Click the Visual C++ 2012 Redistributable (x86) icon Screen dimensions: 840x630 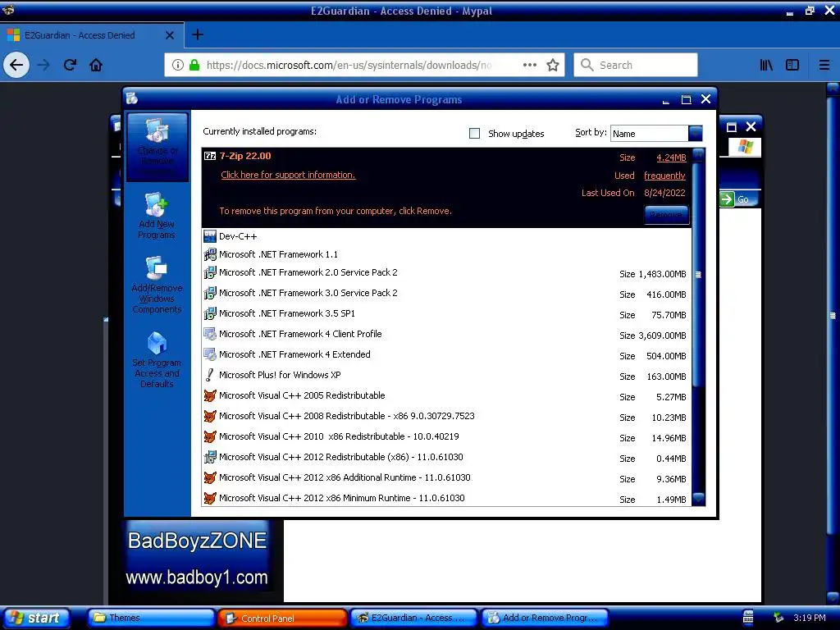click(x=210, y=457)
